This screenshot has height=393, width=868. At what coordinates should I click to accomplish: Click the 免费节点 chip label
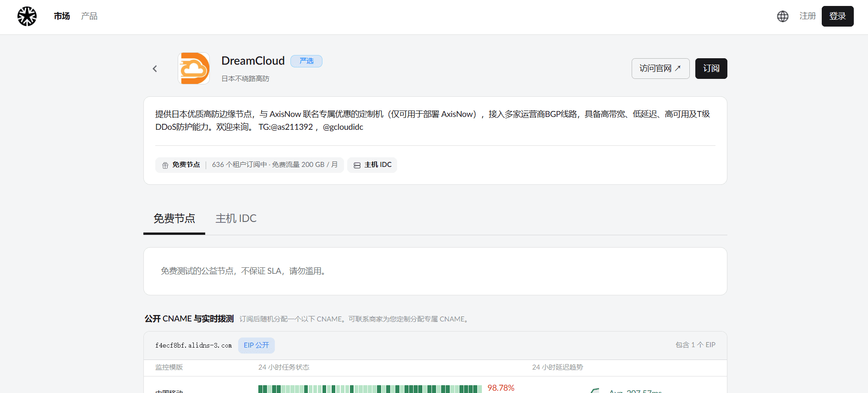coord(186,165)
